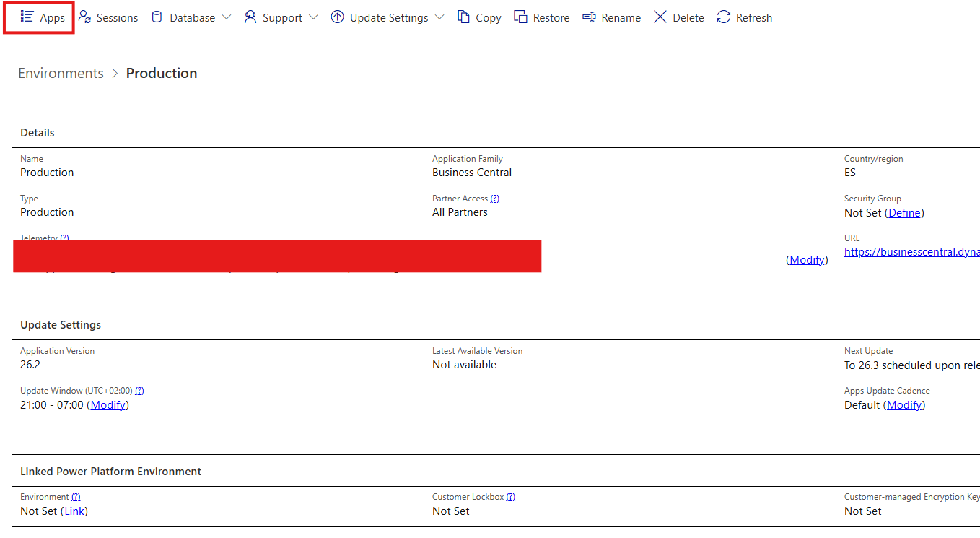
Task: Click the Update Settings arrow icon
Action: click(337, 17)
